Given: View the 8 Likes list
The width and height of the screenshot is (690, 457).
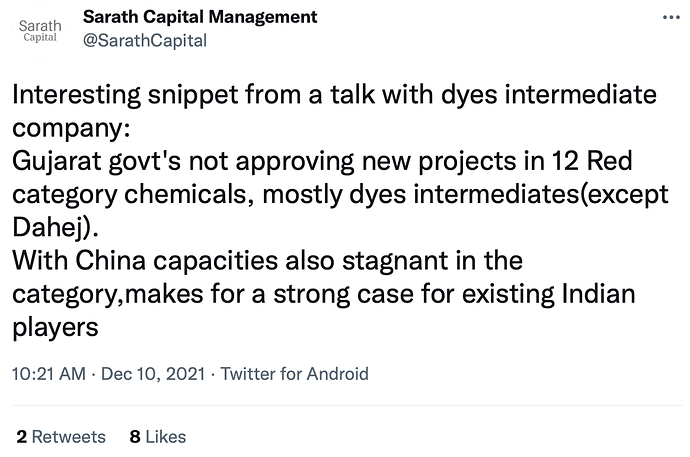Looking at the screenshot, I should 158,436.
